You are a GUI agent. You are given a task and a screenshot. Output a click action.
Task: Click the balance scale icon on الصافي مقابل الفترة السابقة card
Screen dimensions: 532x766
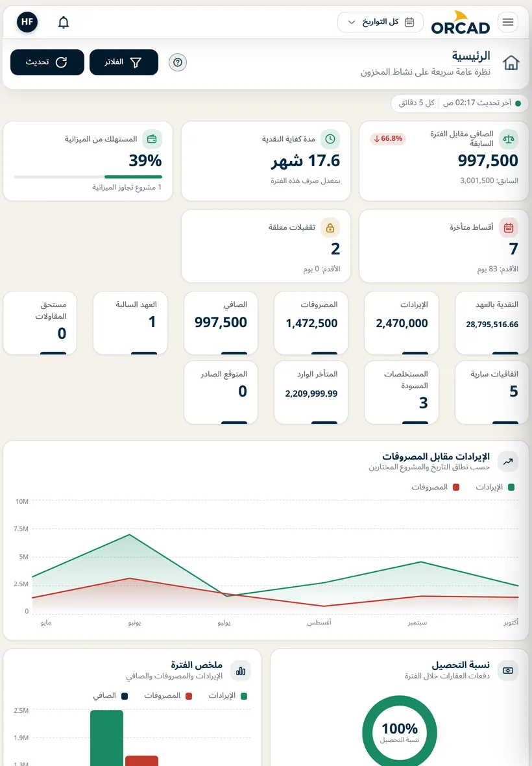509,139
